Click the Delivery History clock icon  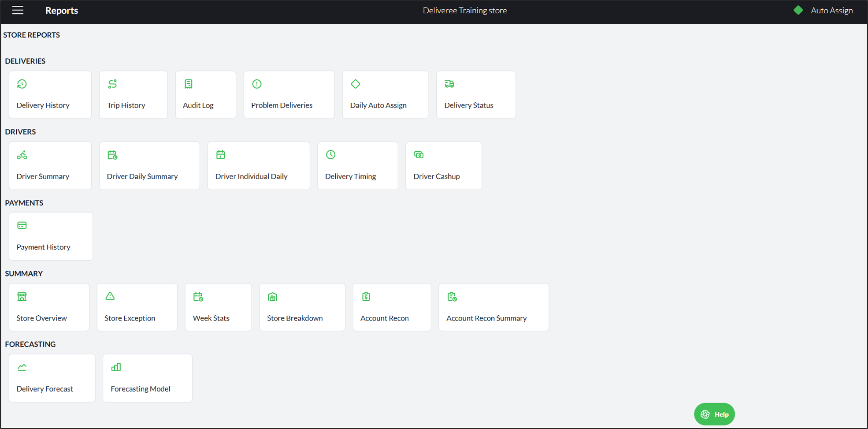[x=22, y=84]
